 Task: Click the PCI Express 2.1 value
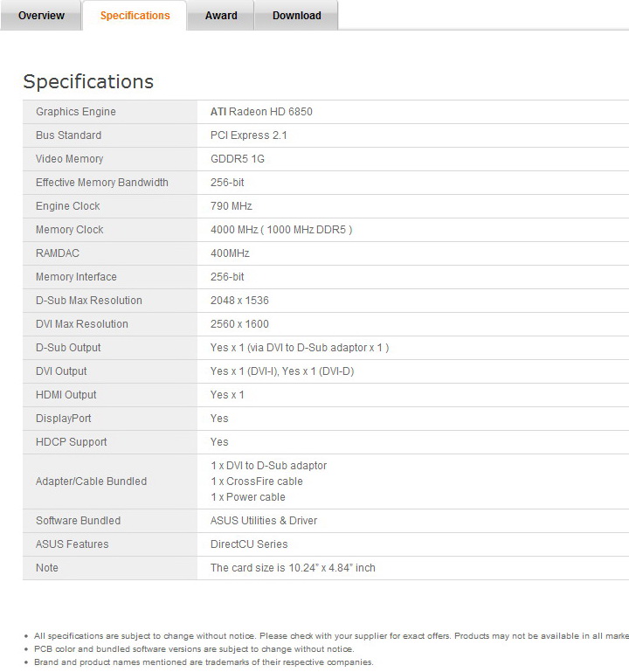tap(249, 135)
